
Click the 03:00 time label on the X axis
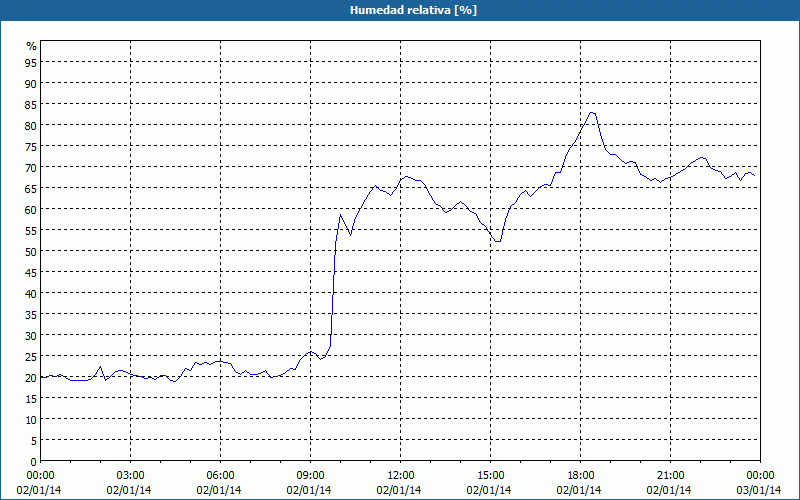(x=131, y=476)
